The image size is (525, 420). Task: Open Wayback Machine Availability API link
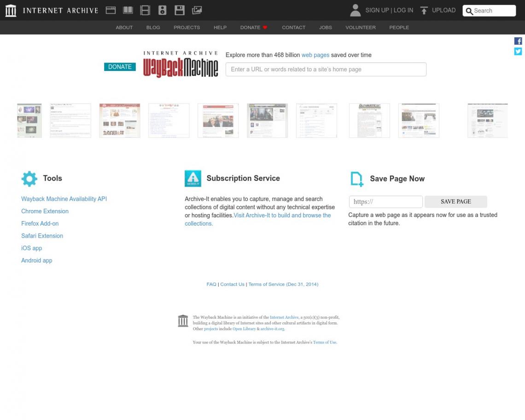coord(64,199)
